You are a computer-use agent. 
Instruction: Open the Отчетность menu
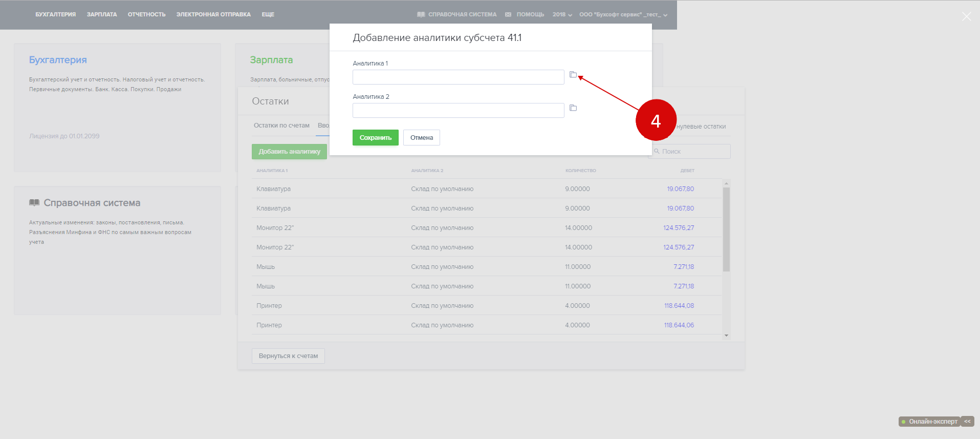(146, 14)
